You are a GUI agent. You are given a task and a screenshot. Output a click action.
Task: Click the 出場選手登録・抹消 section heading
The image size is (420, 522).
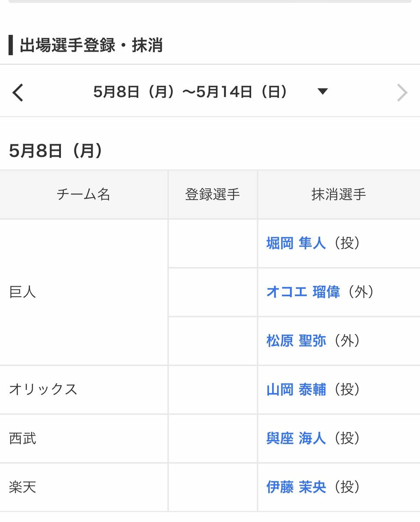[91, 46]
